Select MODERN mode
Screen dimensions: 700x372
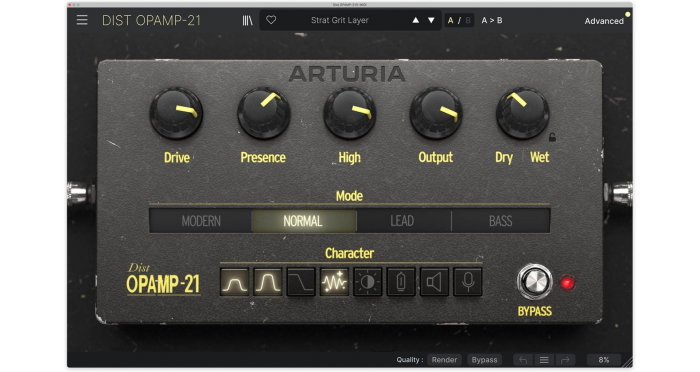click(x=201, y=221)
